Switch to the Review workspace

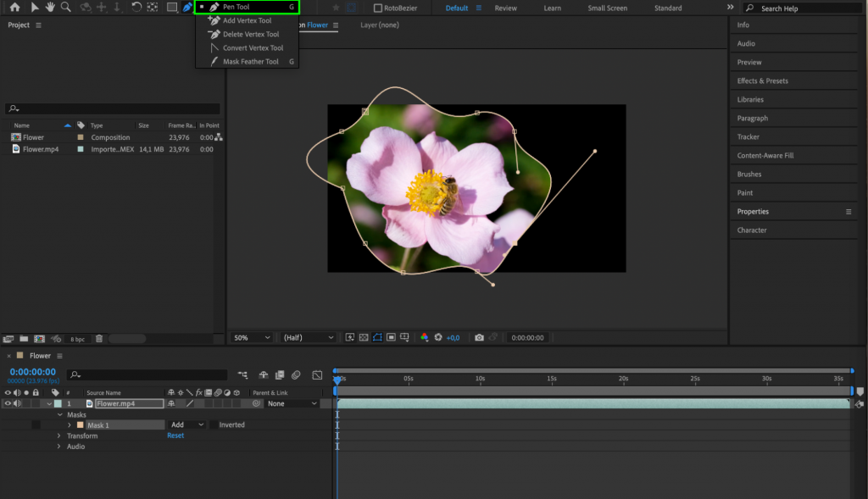(x=505, y=8)
